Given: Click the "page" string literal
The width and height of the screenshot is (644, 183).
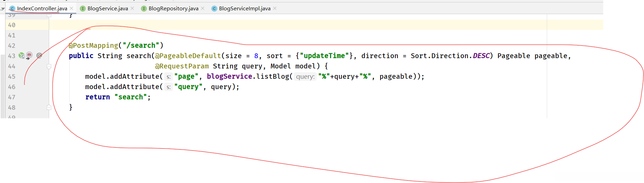Looking at the screenshot, I should coord(186,76).
